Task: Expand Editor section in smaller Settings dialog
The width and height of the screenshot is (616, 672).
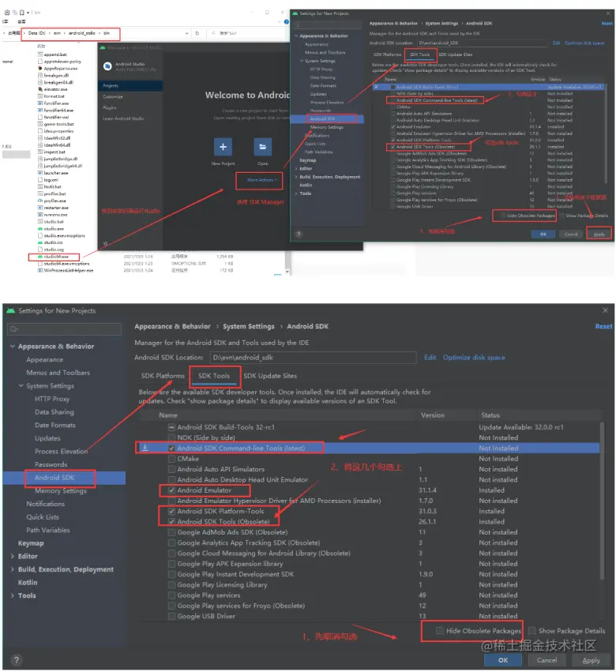Action: (296, 168)
